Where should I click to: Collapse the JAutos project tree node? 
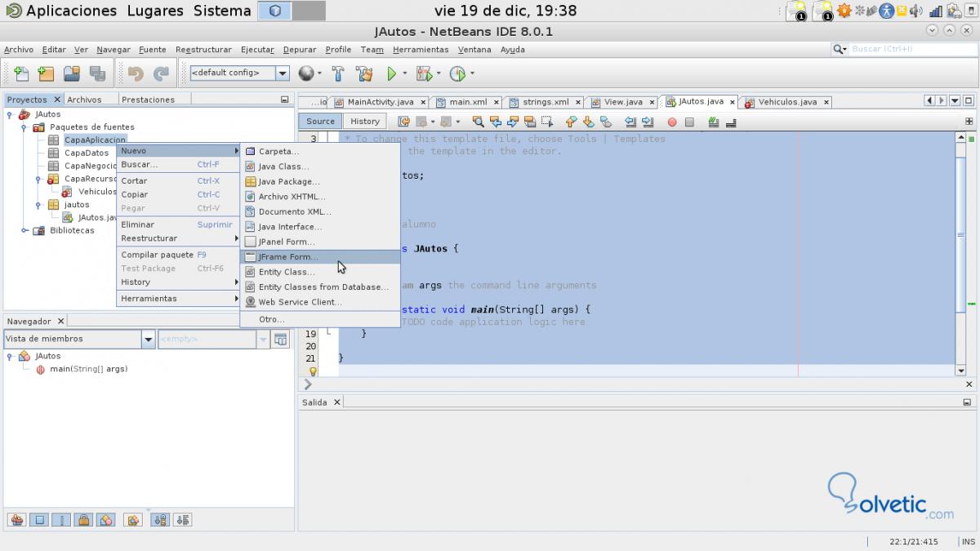(10, 114)
